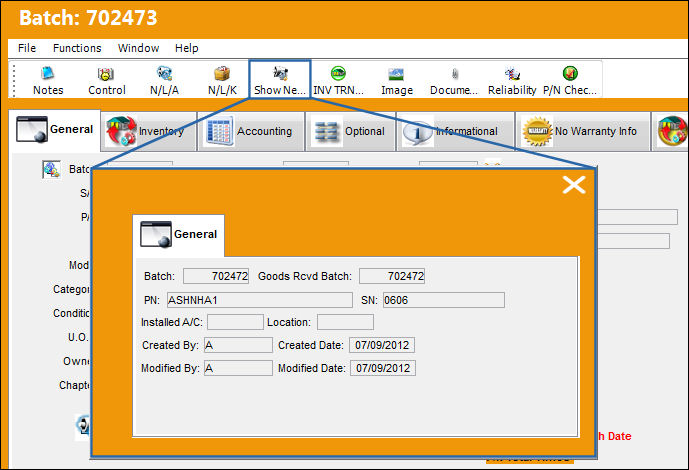Click the Modified Date field
Screen dimensions: 689x470
[x=383, y=368]
